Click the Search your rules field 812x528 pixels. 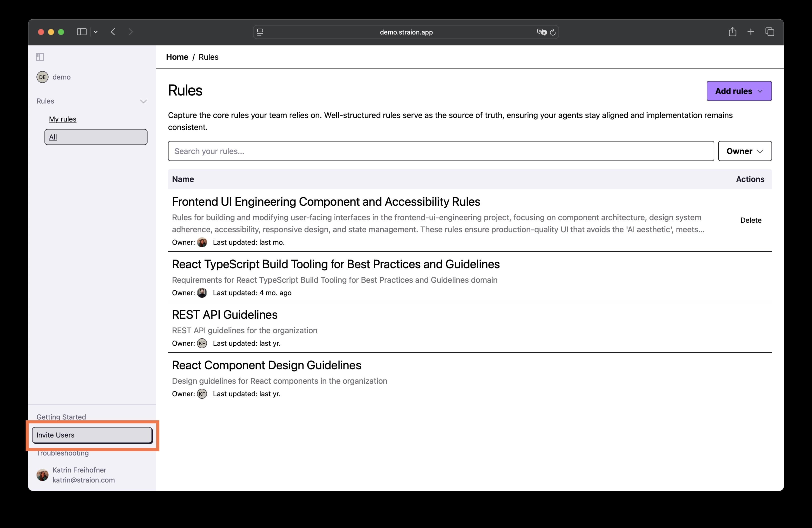coord(441,151)
